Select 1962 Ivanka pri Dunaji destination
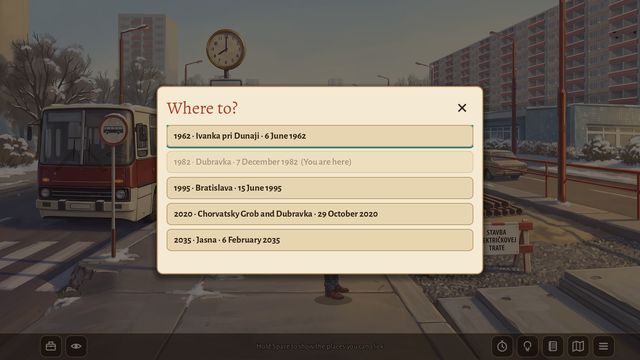640x360 pixels. click(x=320, y=136)
